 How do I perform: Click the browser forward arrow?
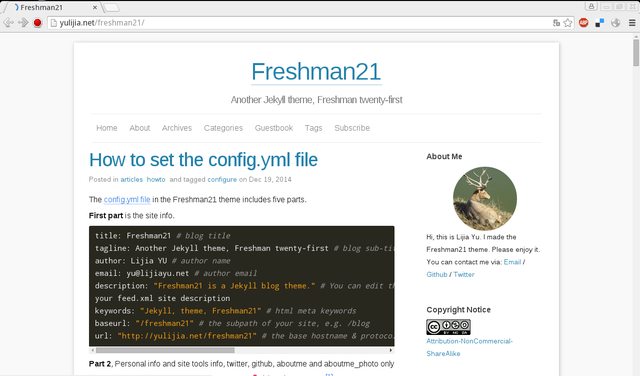tap(23, 23)
